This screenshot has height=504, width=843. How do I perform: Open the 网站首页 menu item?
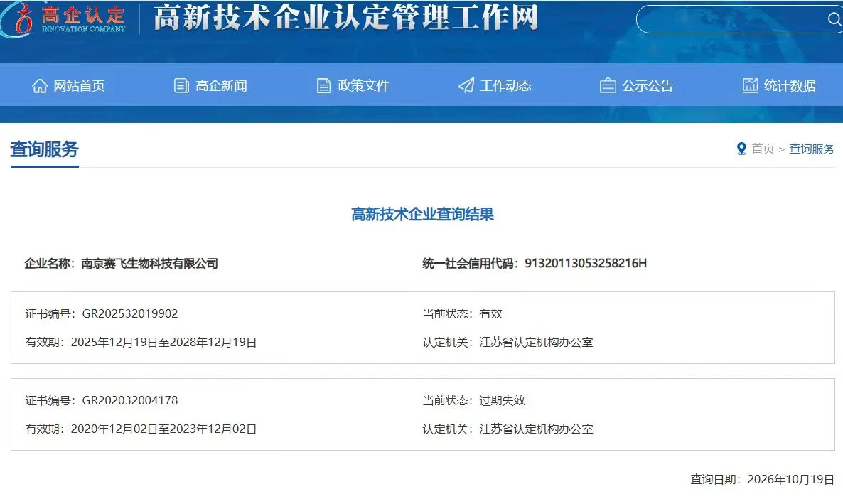(x=79, y=86)
